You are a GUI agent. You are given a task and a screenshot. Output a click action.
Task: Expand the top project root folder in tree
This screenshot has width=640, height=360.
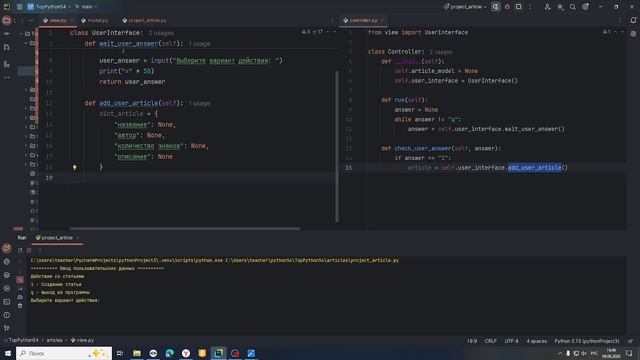21,33
